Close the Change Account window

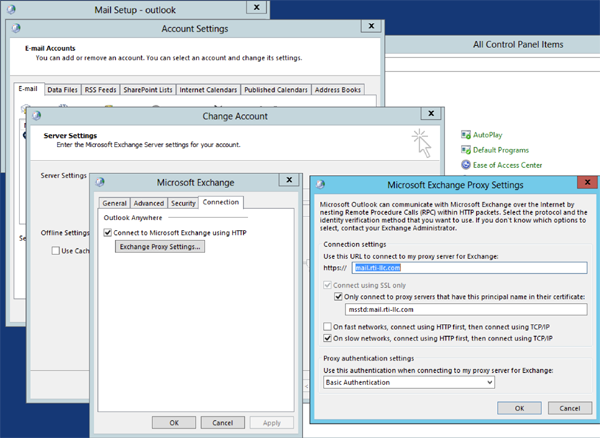pyautogui.click(x=431, y=113)
